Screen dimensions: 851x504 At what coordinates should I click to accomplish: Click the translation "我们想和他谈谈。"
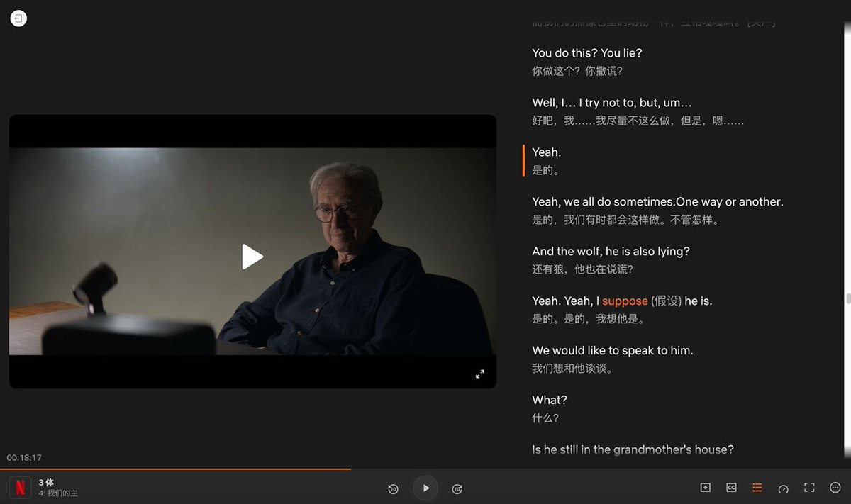coord(572,369)
